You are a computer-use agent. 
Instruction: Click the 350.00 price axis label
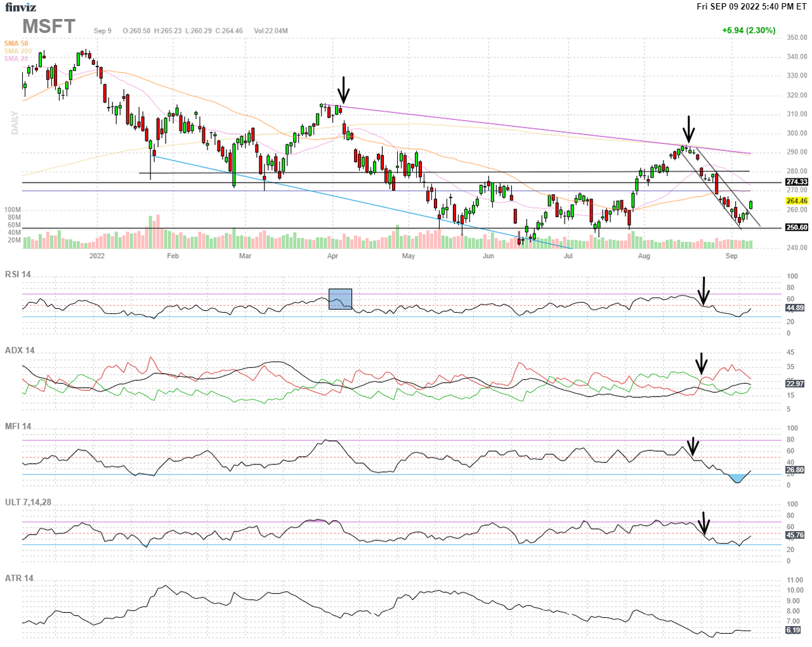797,38
